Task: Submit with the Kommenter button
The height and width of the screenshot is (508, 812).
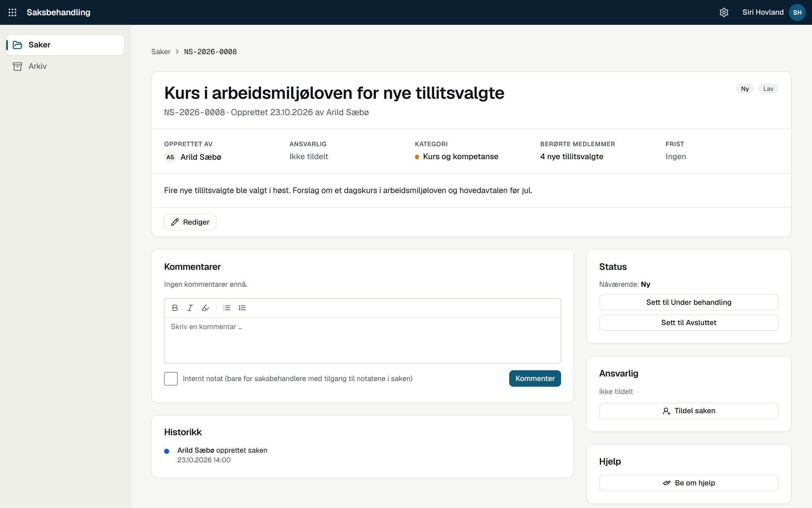Action: coord(535,379)
